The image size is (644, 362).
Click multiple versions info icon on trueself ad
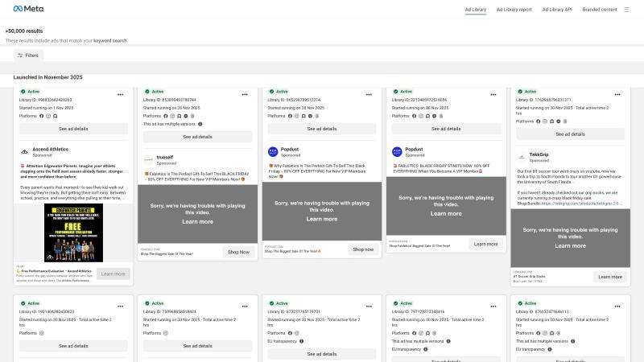pyautogui.click(x=200, y=124)
